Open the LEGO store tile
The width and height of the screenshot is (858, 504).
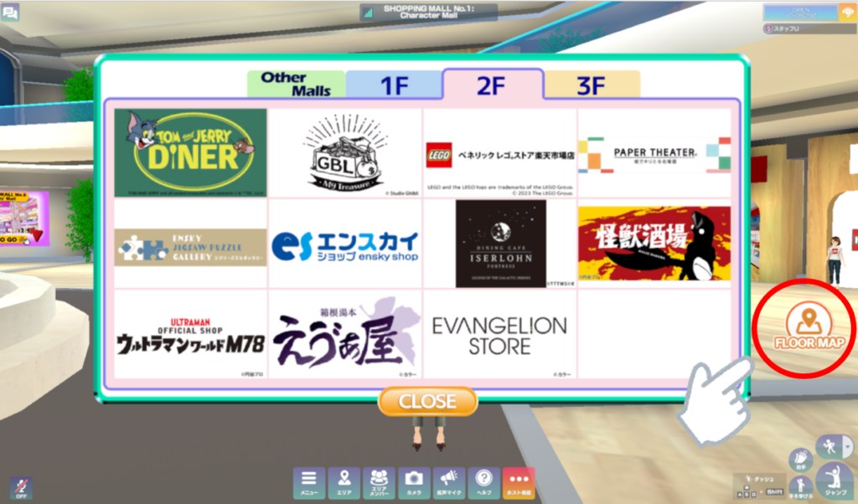[500, 152]
